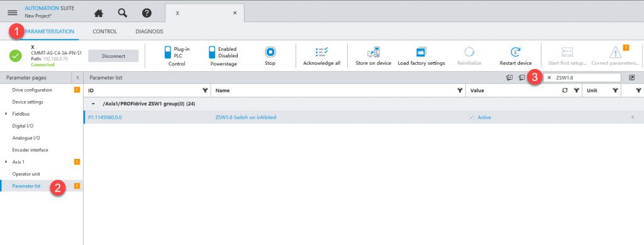The height and width of the screenshot is (245, 644).
Task: Click the orange warning badge next to Axis 1
Action: pos(77,161)
